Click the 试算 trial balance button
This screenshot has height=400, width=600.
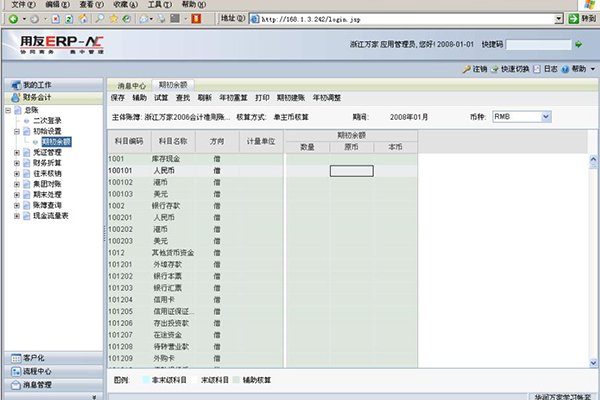click(161, 98)
